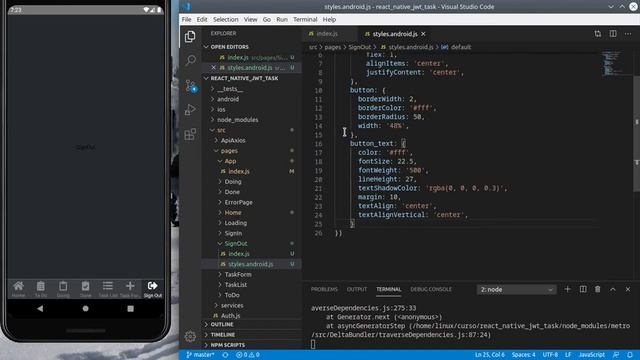Collapse the src folder
This screenshot has width=640, height=360.
pyautogui.click(x=221, y=130)
